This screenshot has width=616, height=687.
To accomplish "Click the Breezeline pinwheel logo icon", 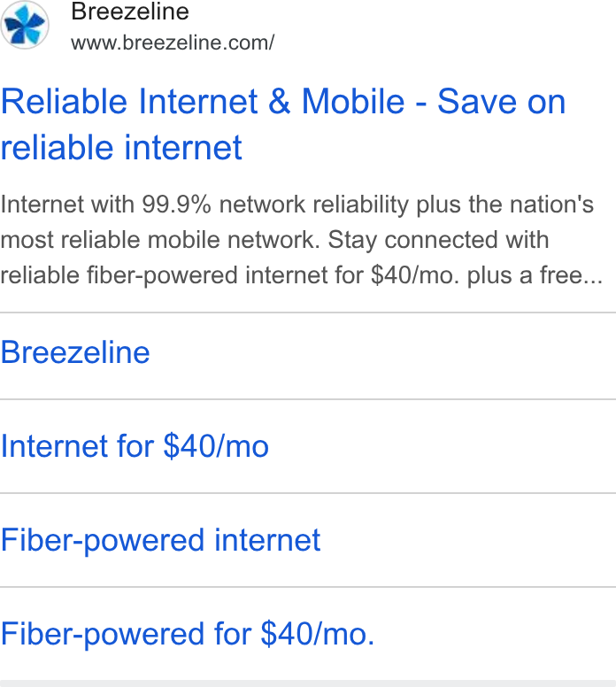I will click(x=25, y=25).
